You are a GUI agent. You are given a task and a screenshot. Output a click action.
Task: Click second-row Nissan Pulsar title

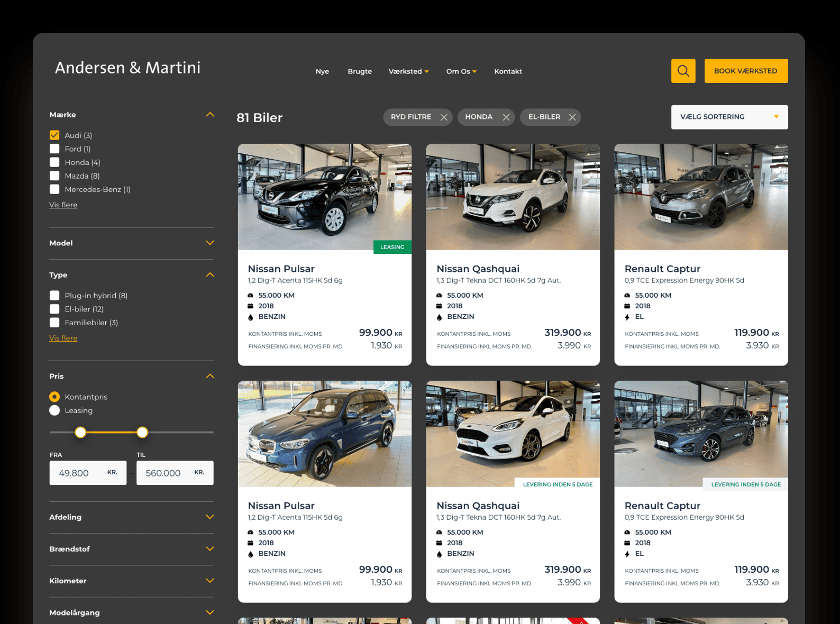coord(281,506)
